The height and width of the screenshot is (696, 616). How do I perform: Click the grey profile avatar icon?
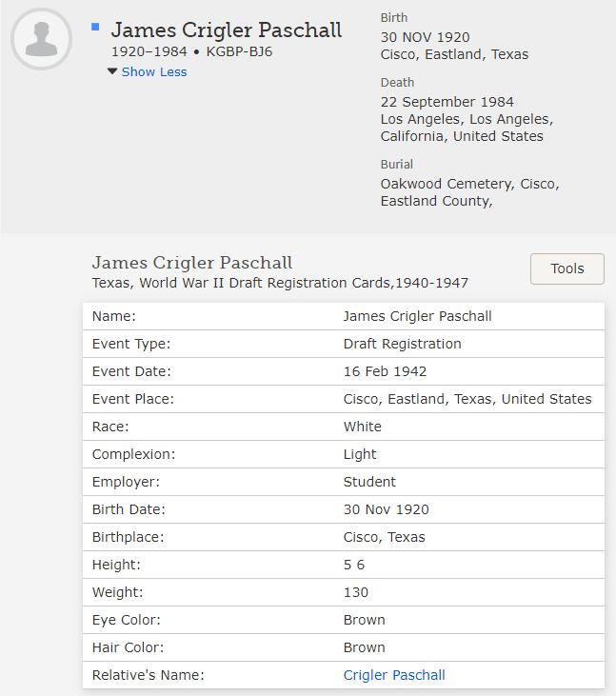41,39
